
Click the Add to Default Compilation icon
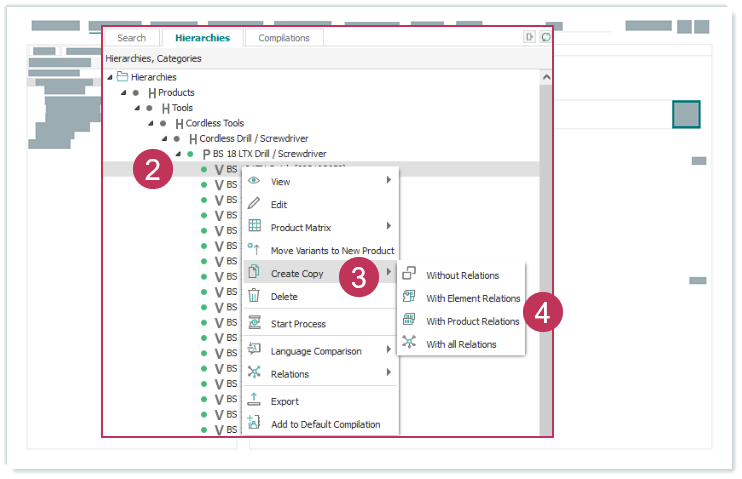pyautogui.click(x=254, y=424)
